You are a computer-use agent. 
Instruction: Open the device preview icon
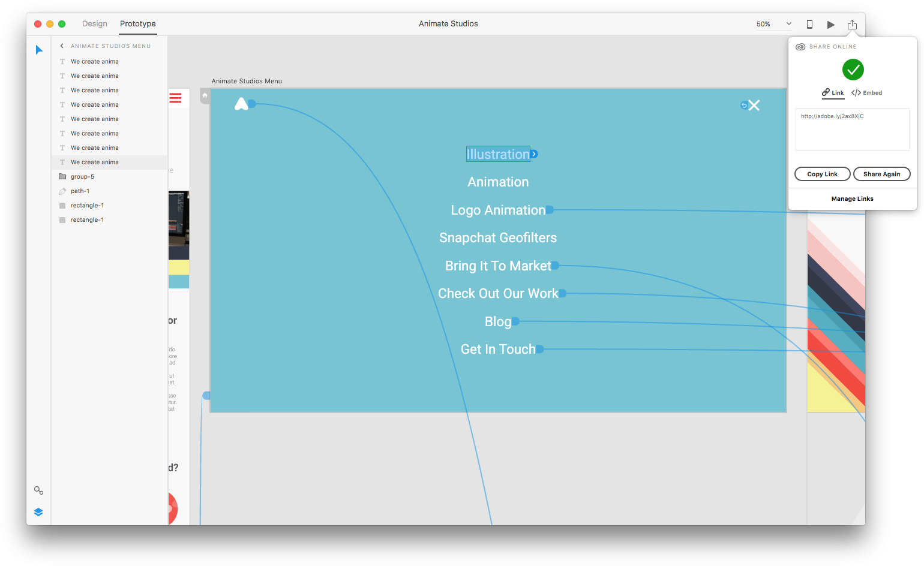point(809,24)
